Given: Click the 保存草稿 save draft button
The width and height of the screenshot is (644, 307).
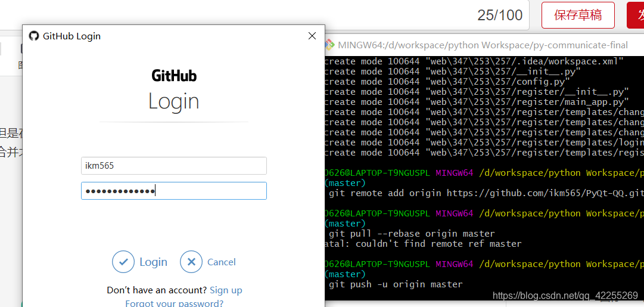Looking at the screenshot, I should 578,15.
